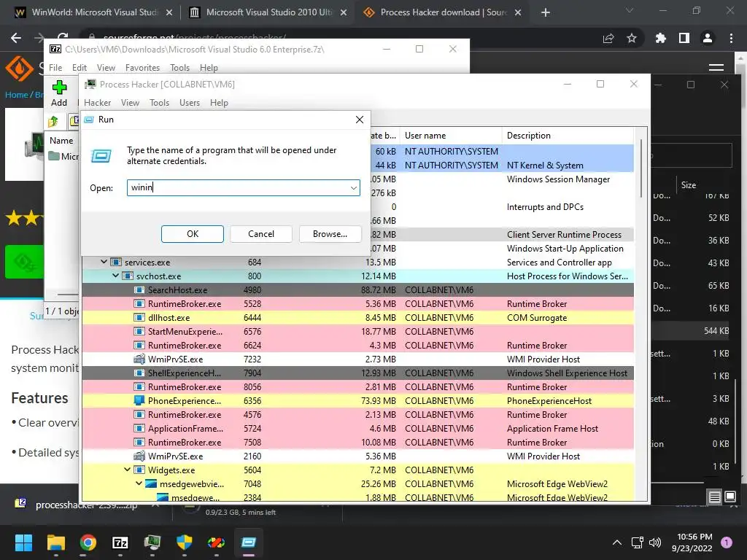The width and height of the screenshot is (747, 560).
Task: Click Name column header in 7-Zip
Action: [x=61, y=141]
